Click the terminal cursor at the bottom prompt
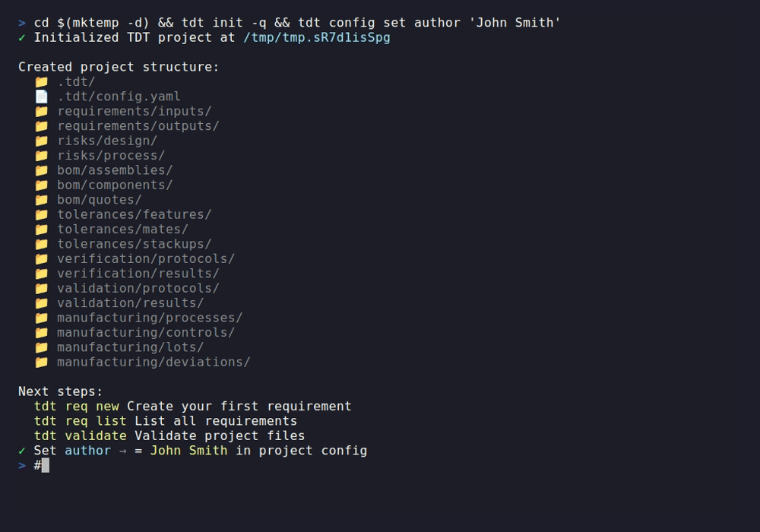The width and height of the screenshot is (760, 532). [46, 465]
